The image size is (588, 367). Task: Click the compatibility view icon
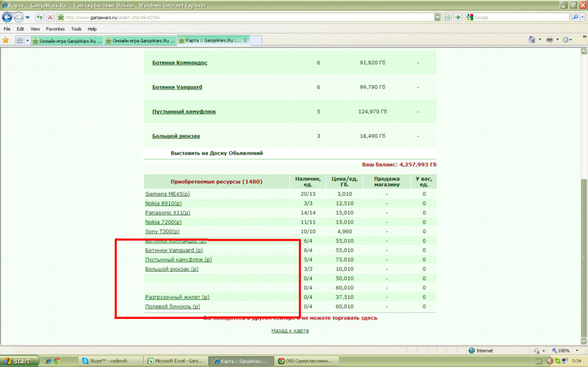[x=447, y=17]
